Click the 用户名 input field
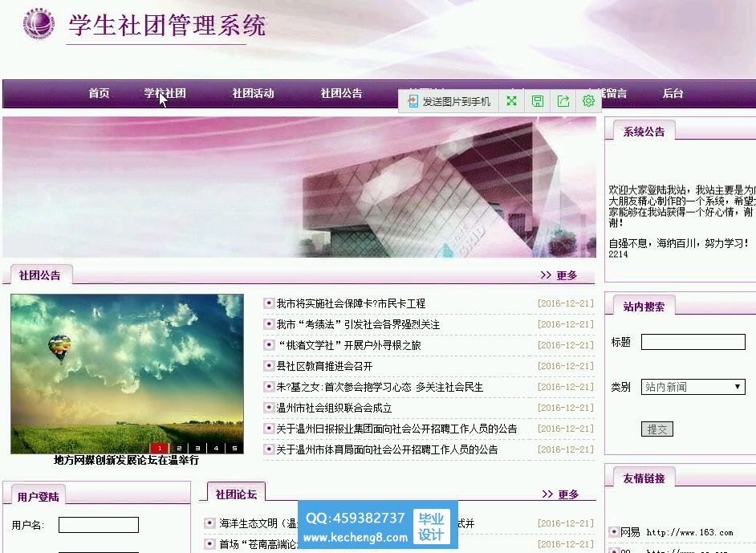 coord(99,525)
